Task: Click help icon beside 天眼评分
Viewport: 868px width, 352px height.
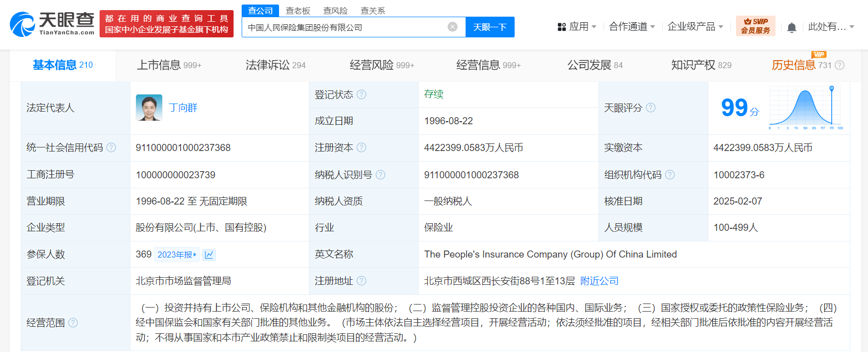Action: click(651, 108)
